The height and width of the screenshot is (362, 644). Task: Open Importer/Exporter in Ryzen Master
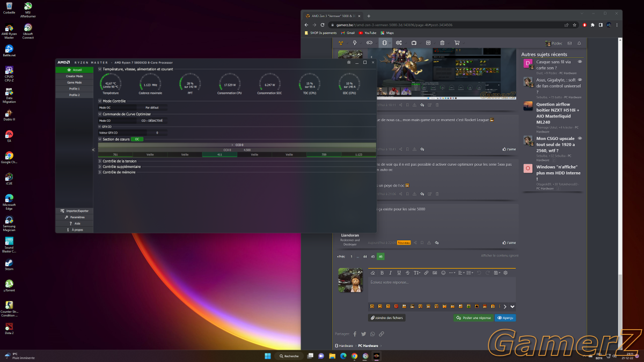point(74,211)
